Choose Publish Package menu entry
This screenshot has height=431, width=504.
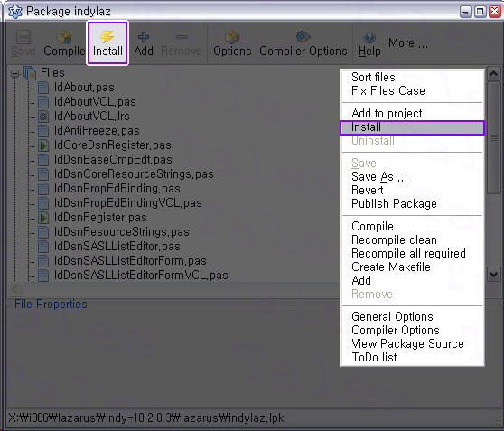[412, 203]
